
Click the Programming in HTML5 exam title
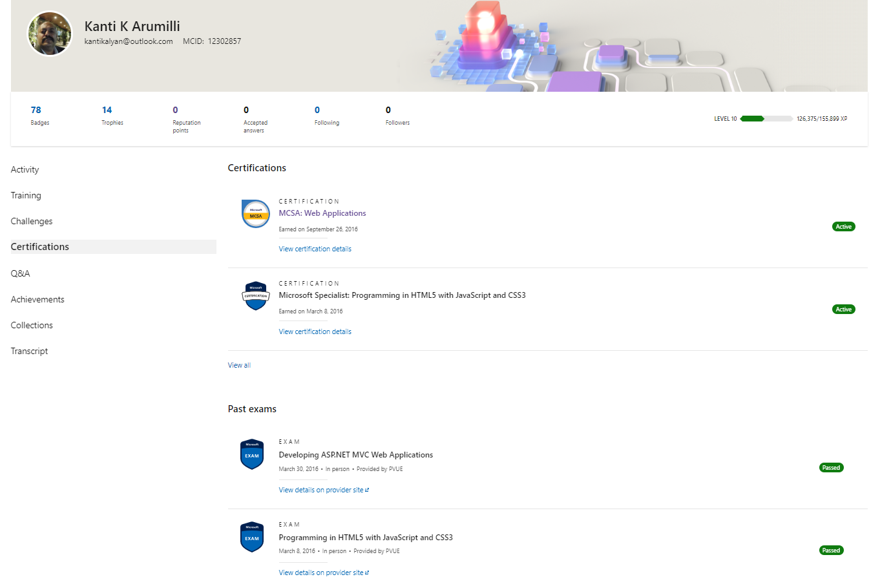click(366, 538)
